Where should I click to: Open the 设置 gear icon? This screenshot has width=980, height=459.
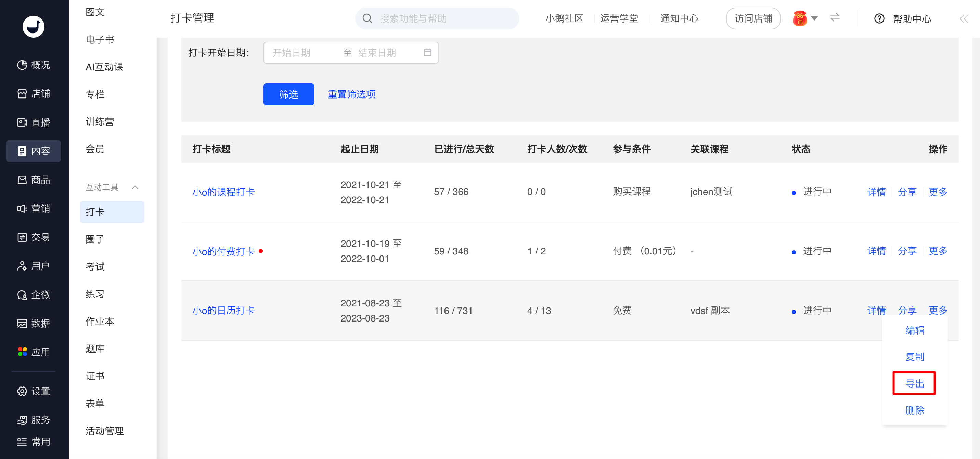(22, 391)
